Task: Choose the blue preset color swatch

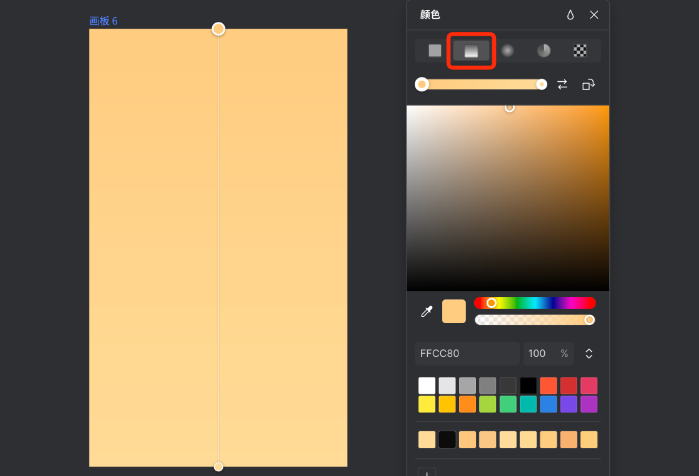Action: point(548,404)
